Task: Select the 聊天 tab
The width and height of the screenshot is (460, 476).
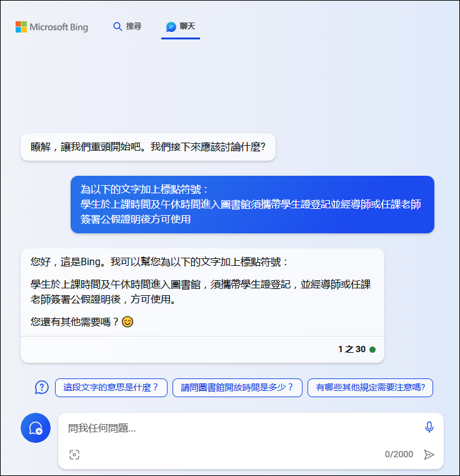Action: 181,28
